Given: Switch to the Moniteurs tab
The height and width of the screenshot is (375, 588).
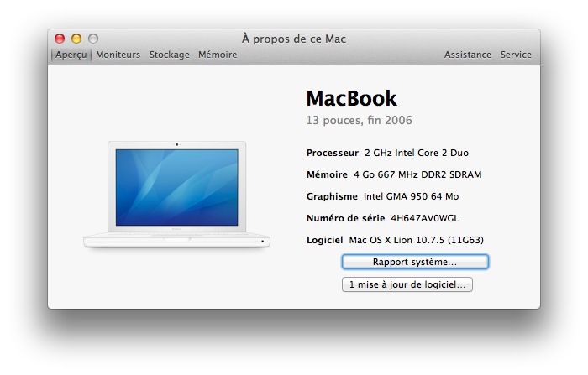Looking at the screenshot, I should 118,55.
